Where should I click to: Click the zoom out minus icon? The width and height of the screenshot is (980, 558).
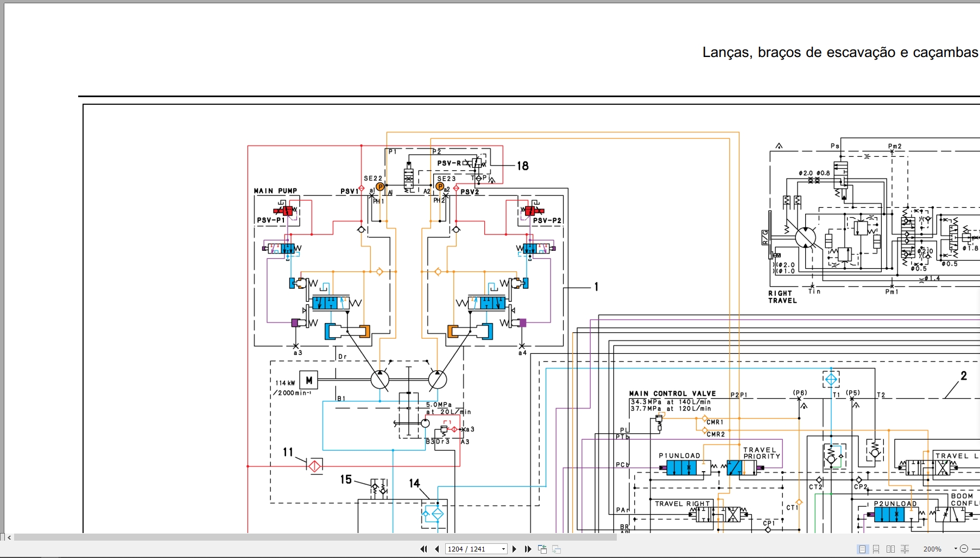[x=964, y=549]
